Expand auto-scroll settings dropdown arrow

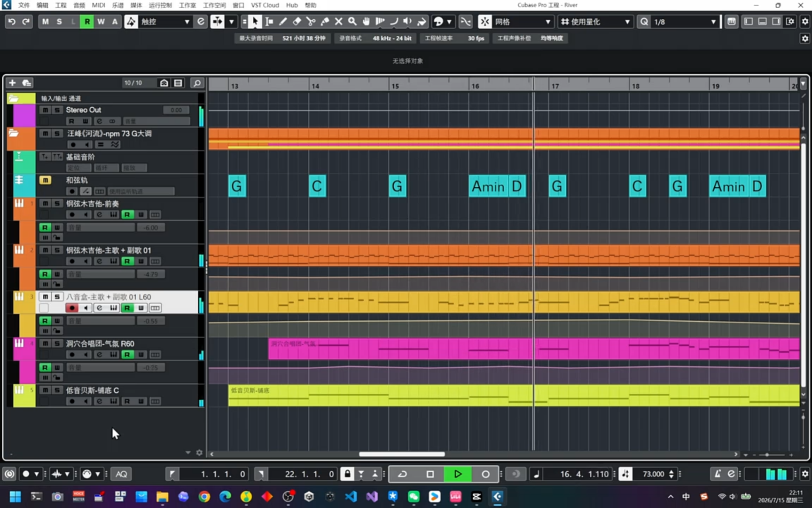click(x=231, y=22)
